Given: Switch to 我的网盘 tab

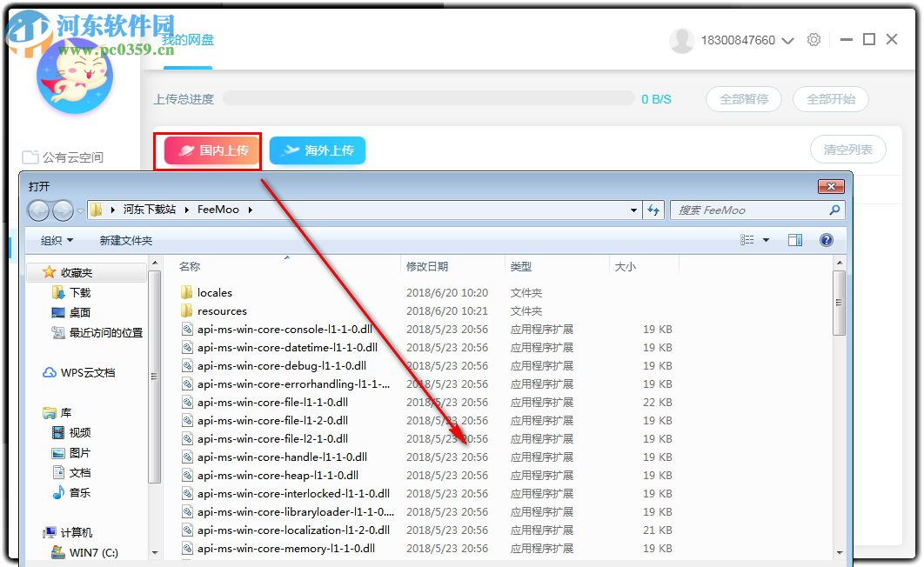Looking at the screenshot, I should click(x=188, y=40).
